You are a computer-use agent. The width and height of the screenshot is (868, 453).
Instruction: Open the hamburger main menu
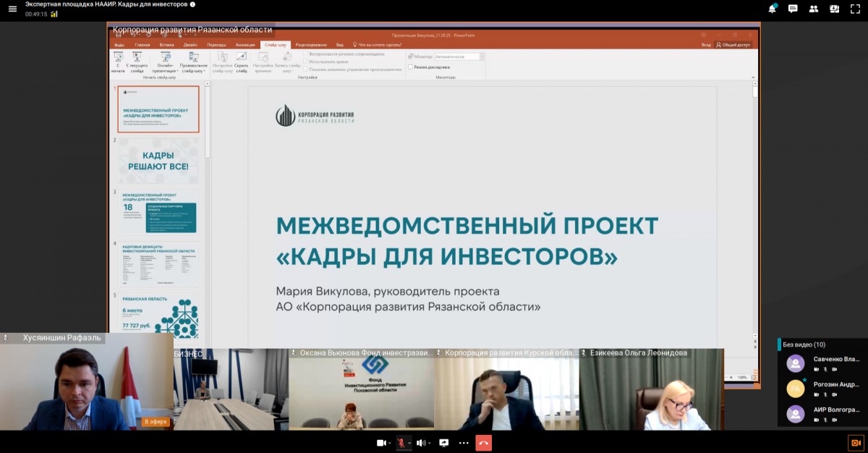coord(12,9)
